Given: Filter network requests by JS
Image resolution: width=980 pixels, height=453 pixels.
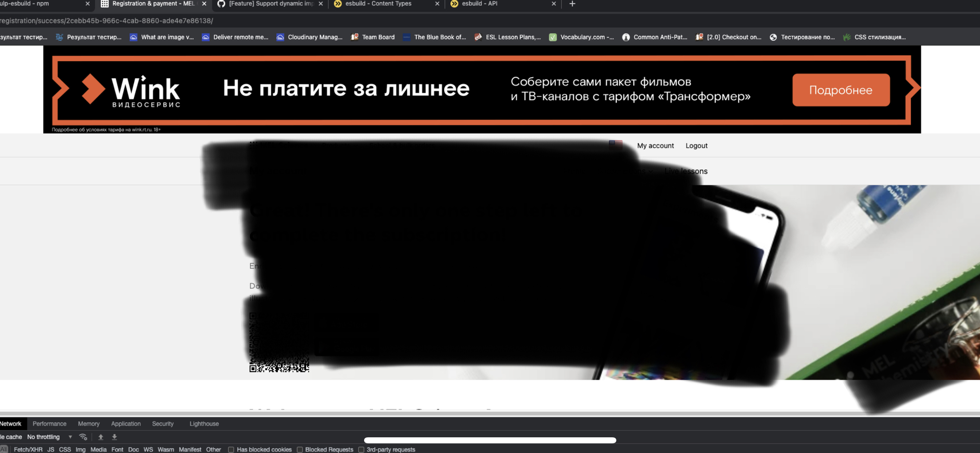Looking at the screenshot, I should tap(51, 450).
